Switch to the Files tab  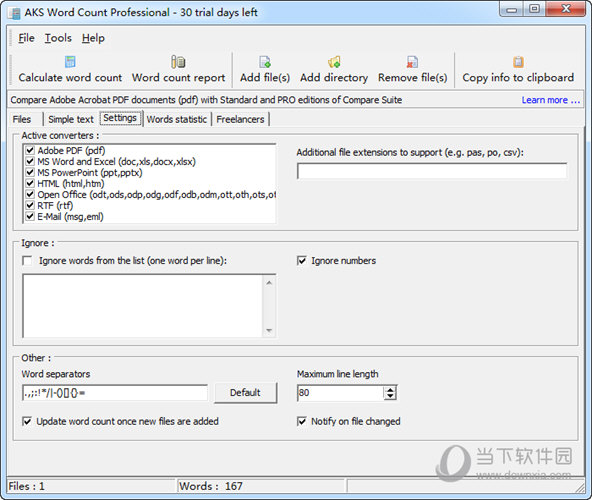click(x=22, y=119)
